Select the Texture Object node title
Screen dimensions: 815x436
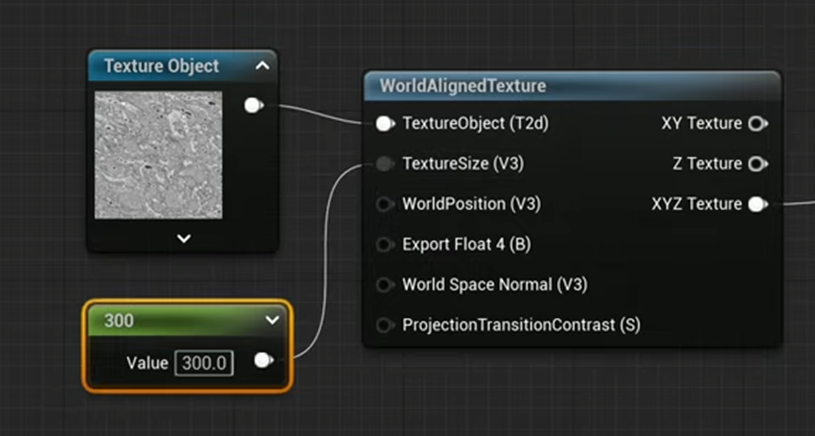pos(162,66)
